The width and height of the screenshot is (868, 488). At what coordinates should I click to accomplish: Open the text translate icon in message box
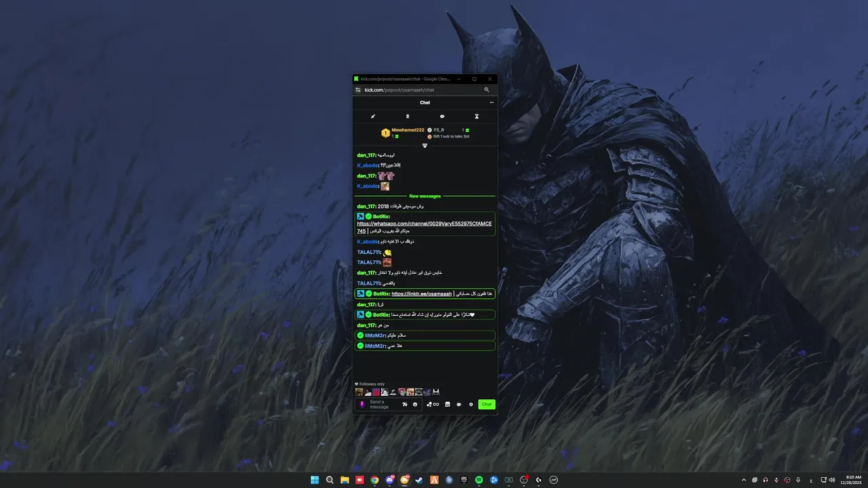pyautogui.click(x=405, y=404)
